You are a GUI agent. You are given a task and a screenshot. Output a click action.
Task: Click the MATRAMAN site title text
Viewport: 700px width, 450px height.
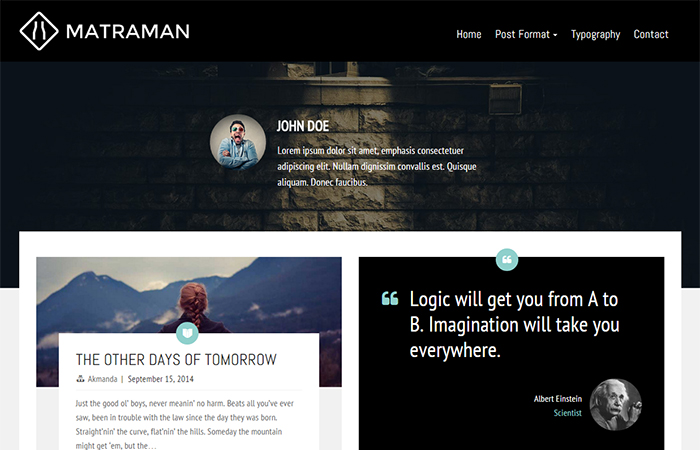[128, 31]
